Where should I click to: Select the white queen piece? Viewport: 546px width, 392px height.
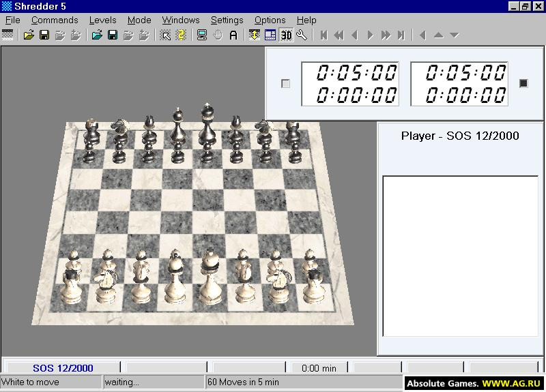(x=175, y=278)
